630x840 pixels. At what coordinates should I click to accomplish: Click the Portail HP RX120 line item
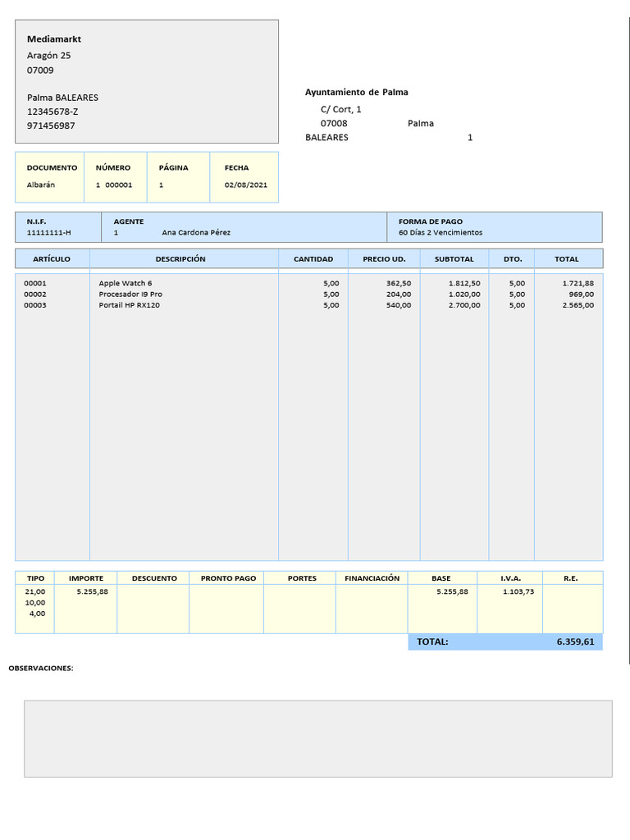click(129, 305)
